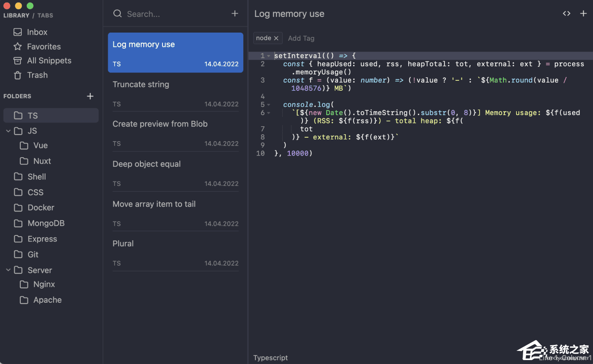593x364 pixels.
Task: Open Trash using the bin icon
Action: (x=17, y=75)
